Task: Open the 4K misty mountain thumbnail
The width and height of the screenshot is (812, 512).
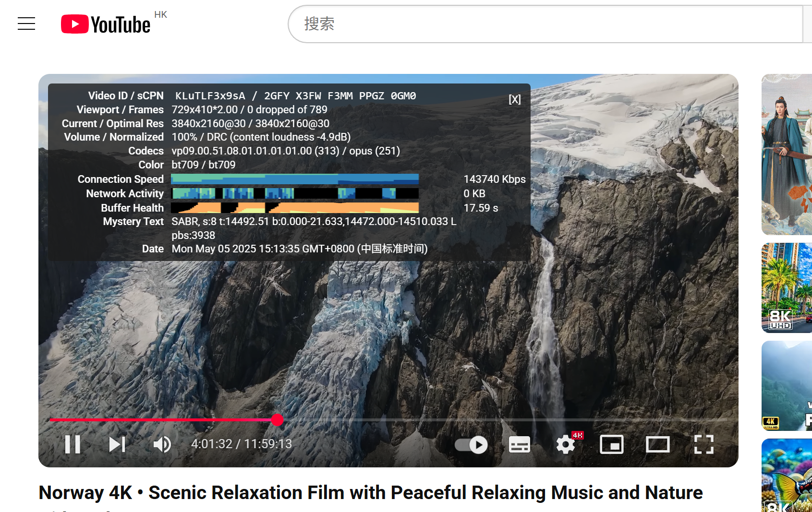Action: pos(787,386)
